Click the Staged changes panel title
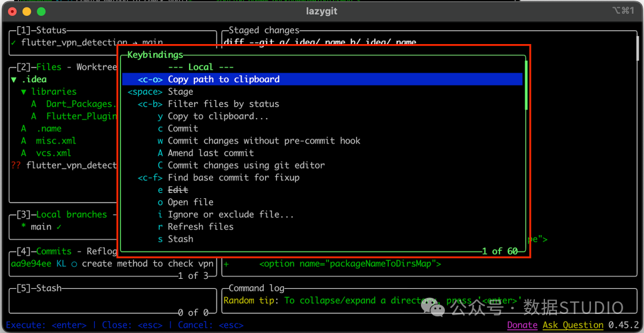The height and width of the screenshot is (333, 644). pos(264,30)
